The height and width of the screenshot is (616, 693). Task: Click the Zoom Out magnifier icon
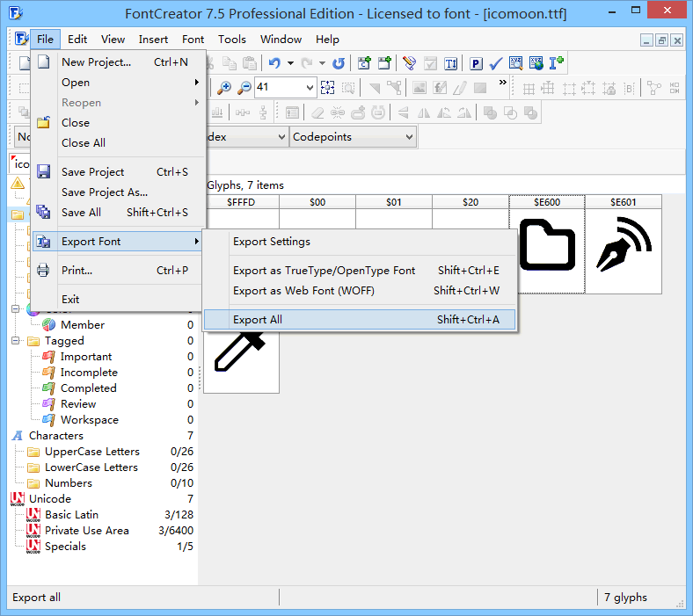pos(244,87)
